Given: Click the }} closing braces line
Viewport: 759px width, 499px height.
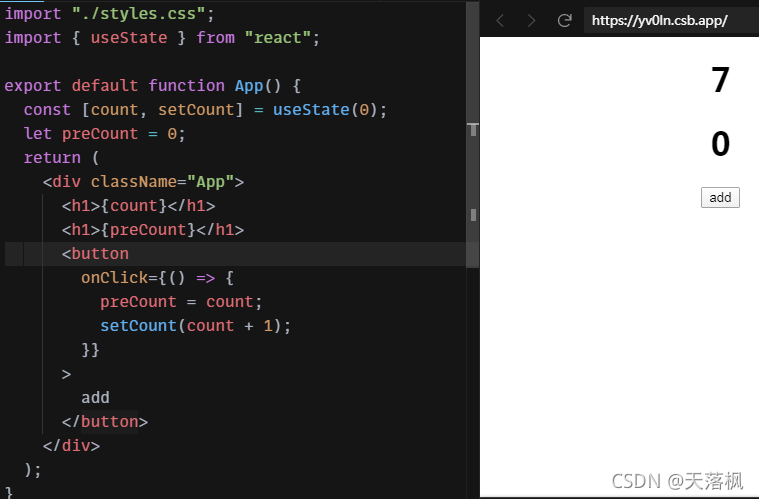Looking at the screenshot, I should pos(91,349).
